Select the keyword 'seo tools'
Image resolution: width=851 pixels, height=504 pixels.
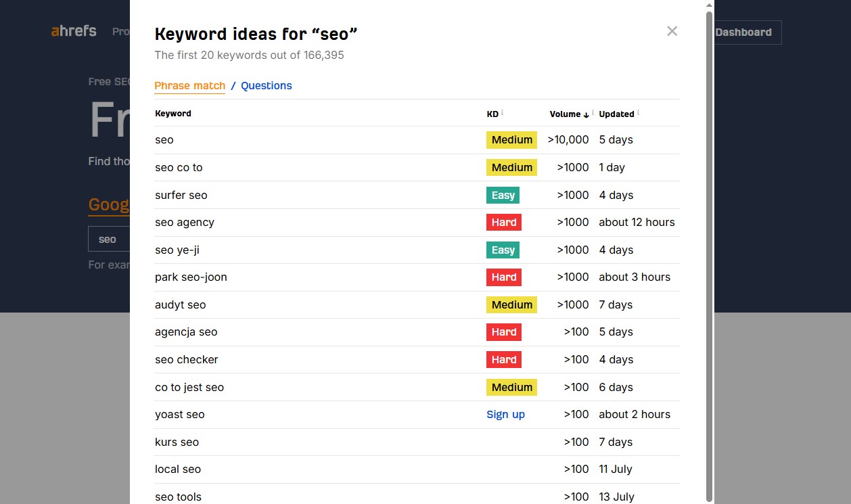[178, 497]
